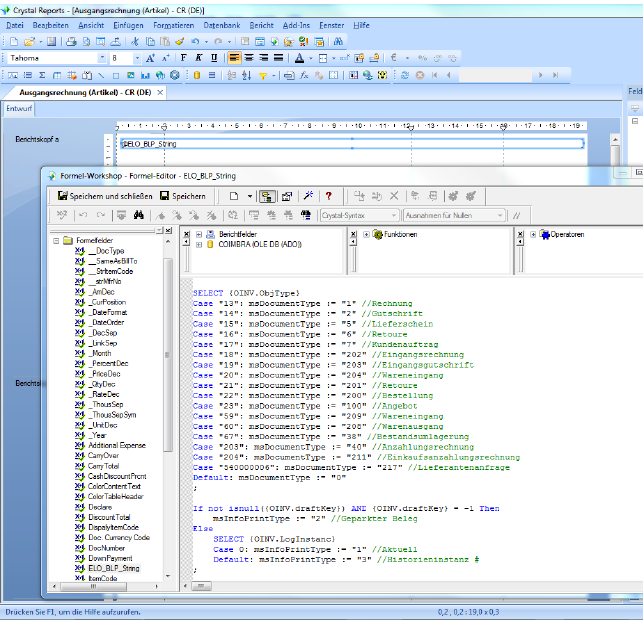Click the Open folder icon in toolbar
The height and width of the screenshot is (620, 643).
pos(28,42)
